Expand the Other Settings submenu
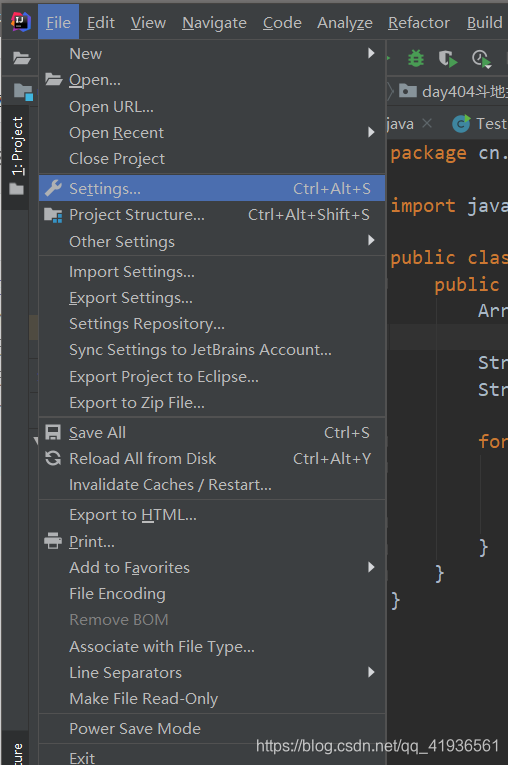 click(212, 241)
